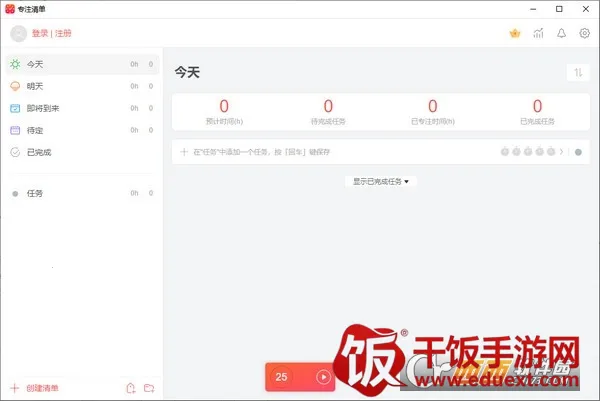Click the add folder icon
600x401 pixels.
[x=149, y=388]
